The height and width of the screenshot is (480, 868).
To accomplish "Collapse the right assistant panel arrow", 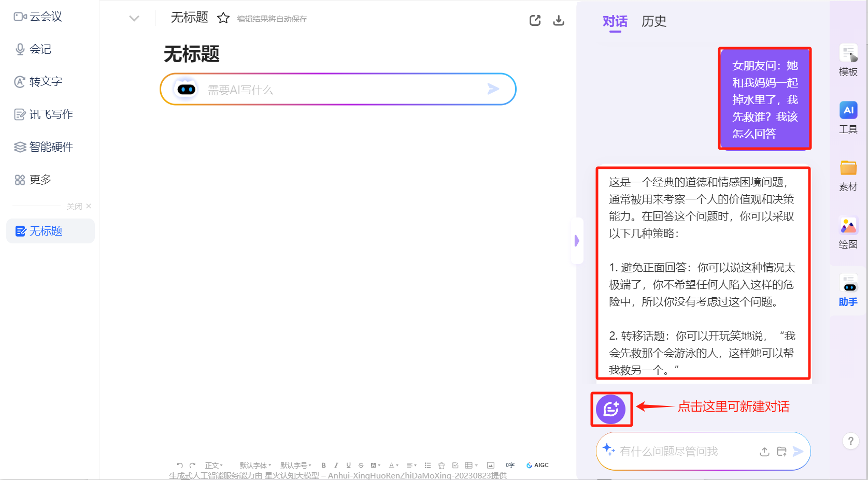I will tap(577, 241).
